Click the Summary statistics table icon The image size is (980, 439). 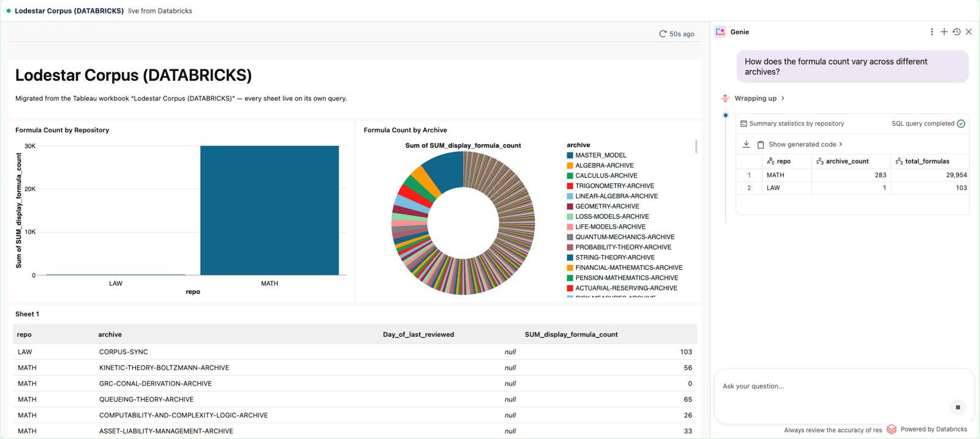click(x=744, y=124)
